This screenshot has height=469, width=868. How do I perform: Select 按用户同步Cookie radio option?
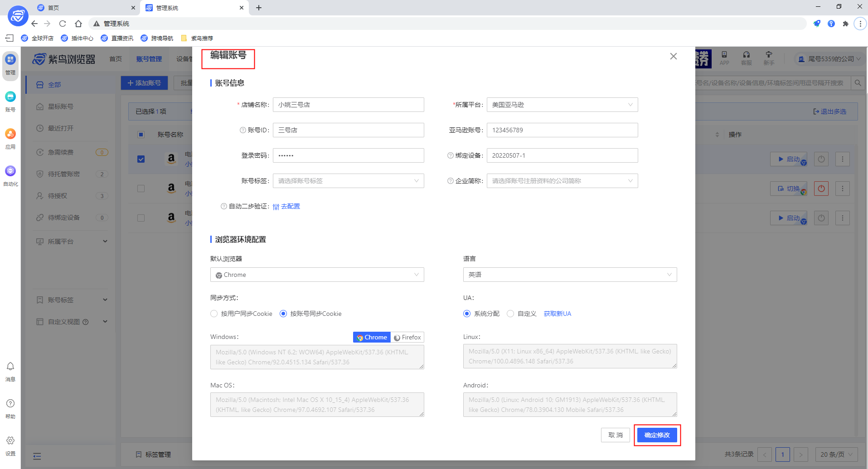pyautogui.click(x=213, y=313)
